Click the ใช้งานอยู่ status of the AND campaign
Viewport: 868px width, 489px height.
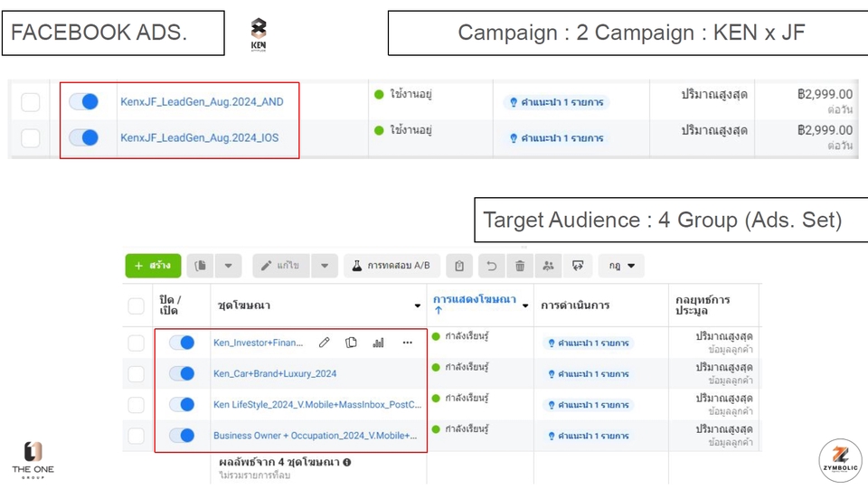pos(403,94)
